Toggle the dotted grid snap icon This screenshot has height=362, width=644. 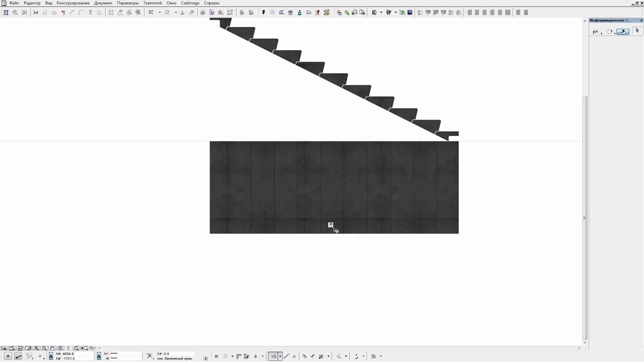[225, 356]
